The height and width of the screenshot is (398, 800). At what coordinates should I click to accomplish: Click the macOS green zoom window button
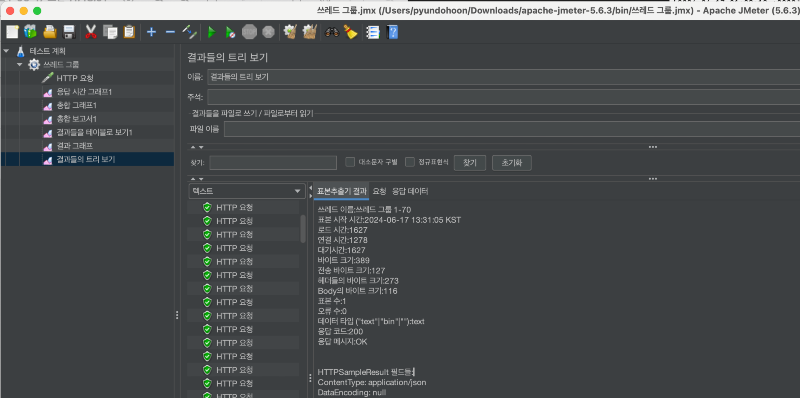[x=37, y=11]
